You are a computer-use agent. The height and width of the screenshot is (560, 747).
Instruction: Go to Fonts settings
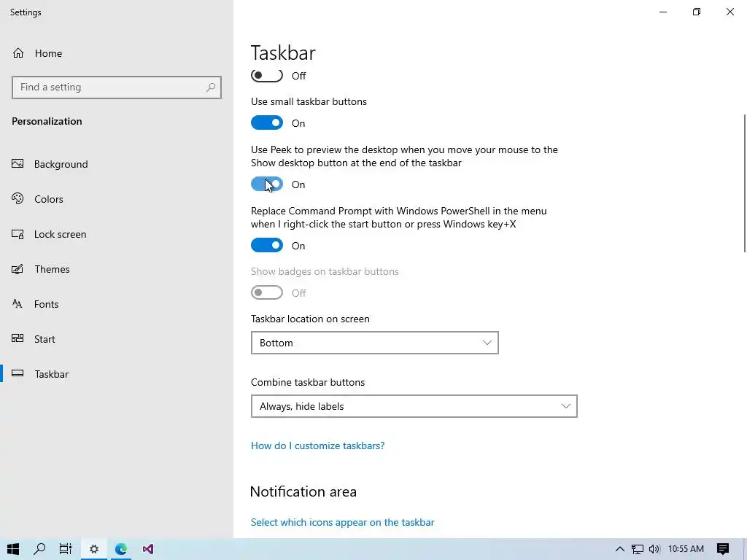point(46,304)
